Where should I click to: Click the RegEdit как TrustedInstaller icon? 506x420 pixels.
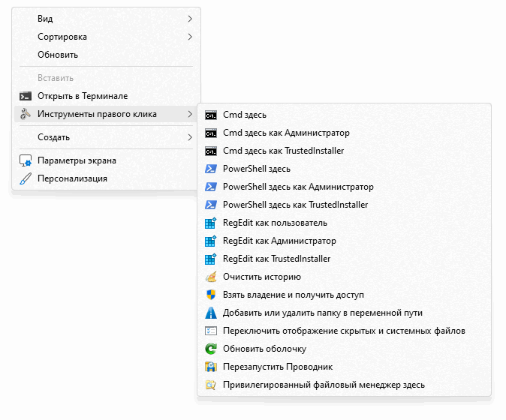pos(211,259)
